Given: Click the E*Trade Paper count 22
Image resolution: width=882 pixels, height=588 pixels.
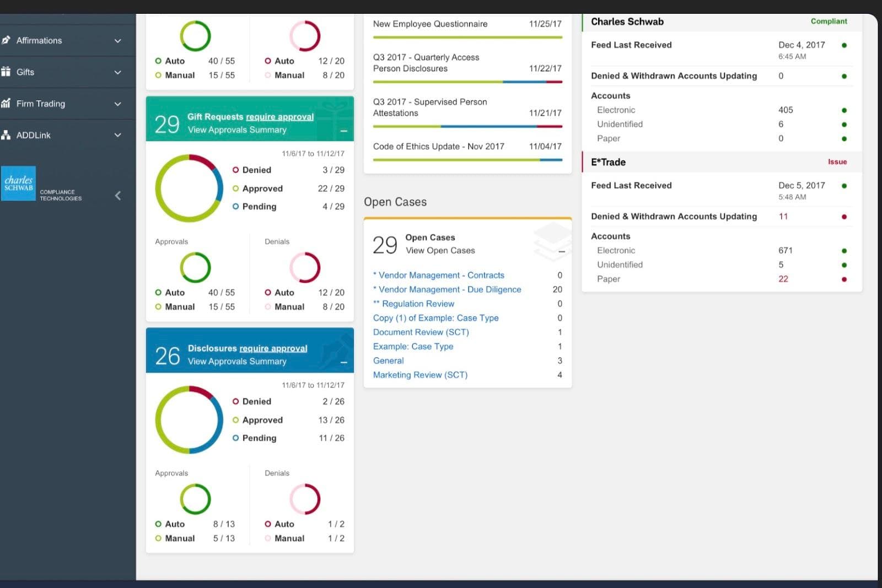Looking at the screenshot, I should click(x=783, y=279).
